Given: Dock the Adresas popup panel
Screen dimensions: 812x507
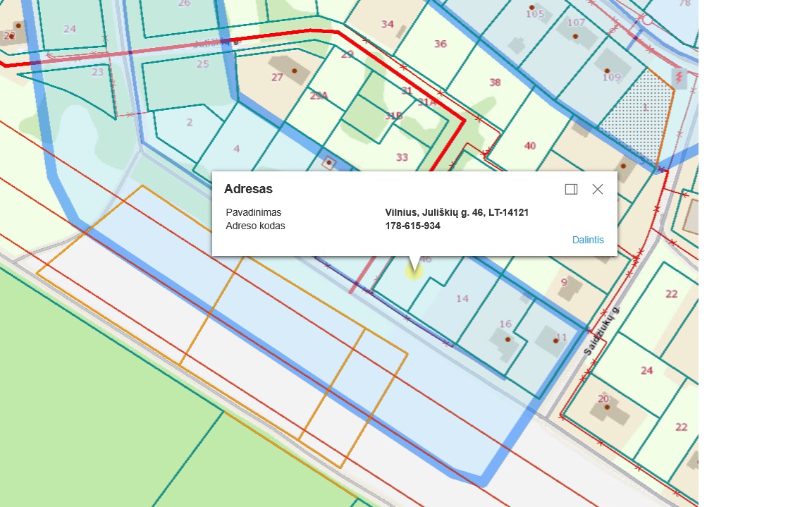Looking at the screenshot, I should (x=571, y=189).
